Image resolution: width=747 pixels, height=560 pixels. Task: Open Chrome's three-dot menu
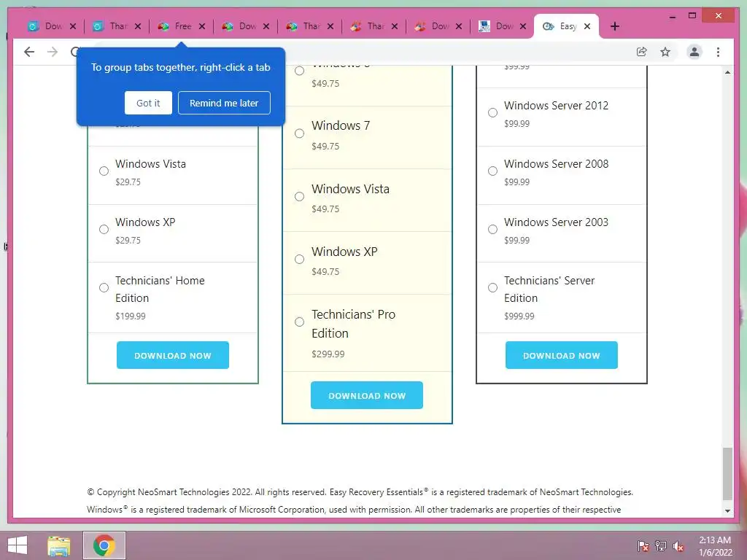coord(718,52)
